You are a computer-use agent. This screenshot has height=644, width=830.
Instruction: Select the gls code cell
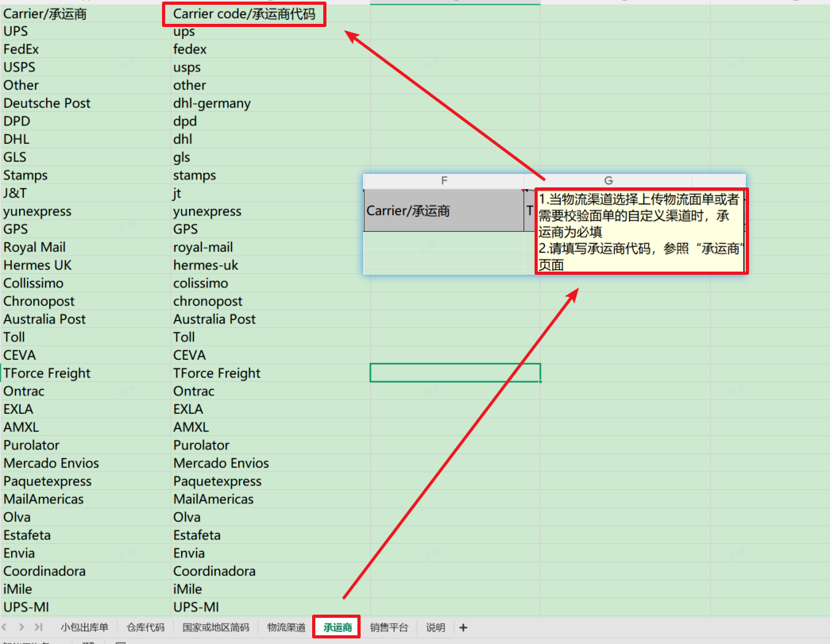[x=270, y=157]
